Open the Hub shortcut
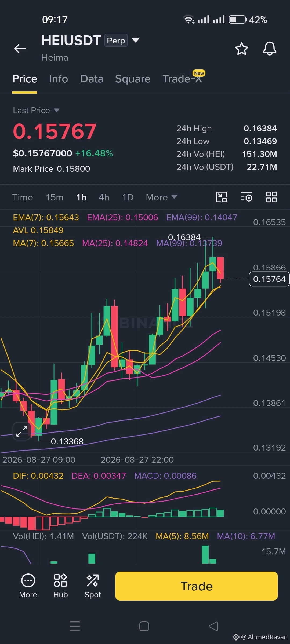 coord(60,586)
